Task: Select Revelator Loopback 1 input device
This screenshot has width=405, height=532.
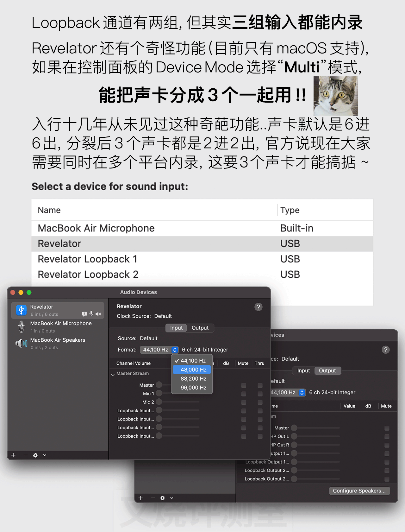Action: tap(202, 259)
